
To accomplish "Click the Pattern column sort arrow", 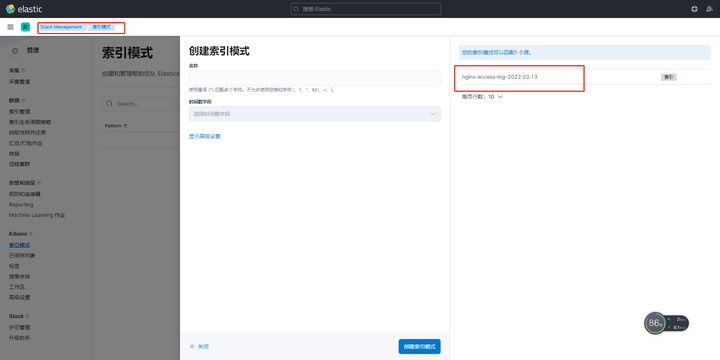I will (126, 126).
